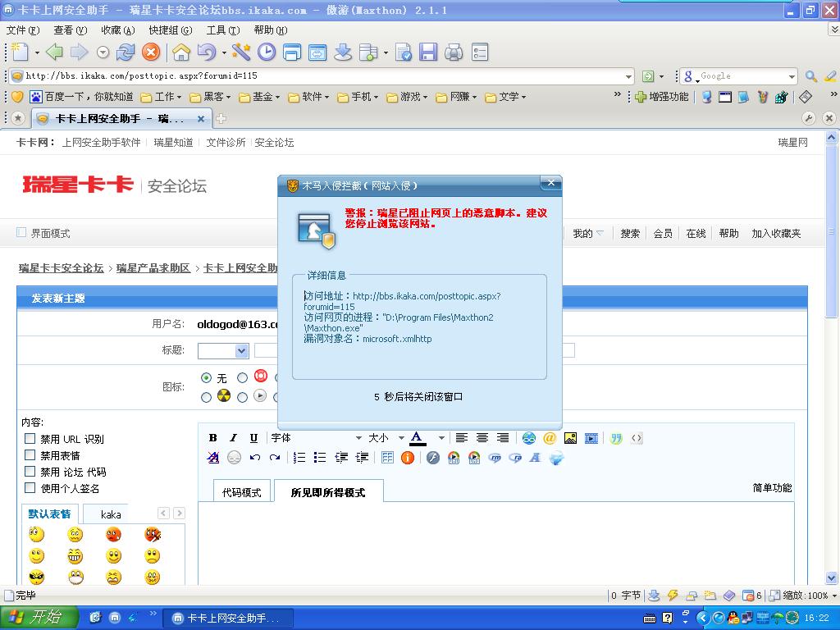The height and width of the screenshot is (630, 840).
Task: Click the 简单功能 link
Action: (x=772, y=487)
